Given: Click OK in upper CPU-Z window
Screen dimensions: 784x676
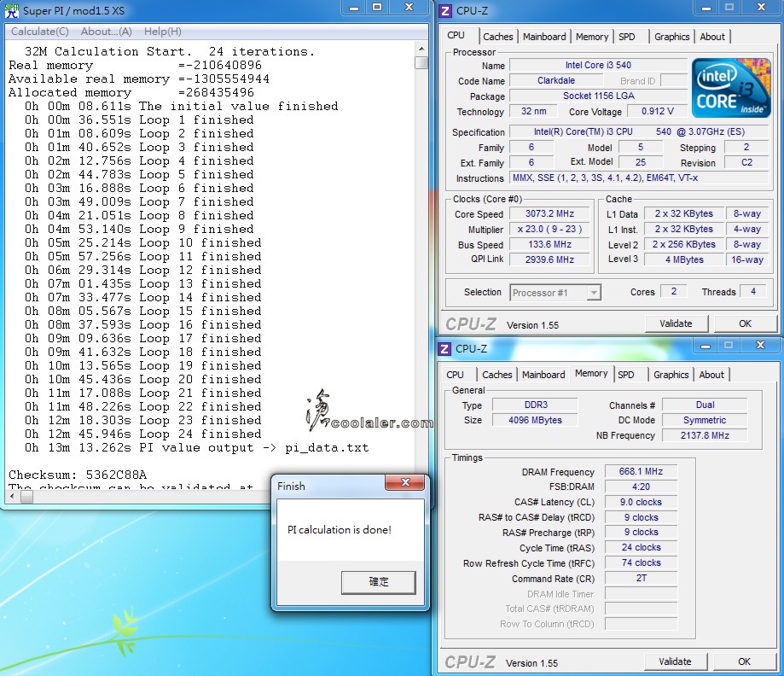Looking at the screenshot, I should (x=745, y=323).
